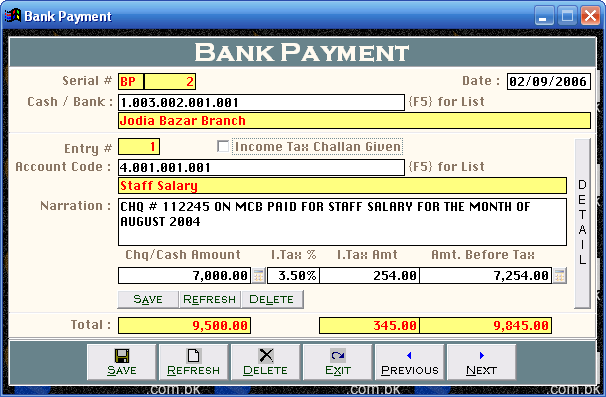
Task: Click the small entry Refresh button
Action: (209, 300)
